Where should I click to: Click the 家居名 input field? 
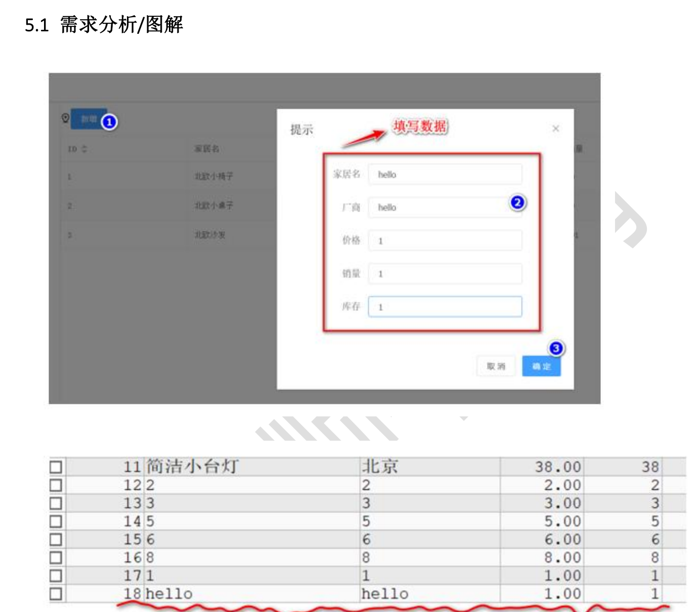pos(445,174)
